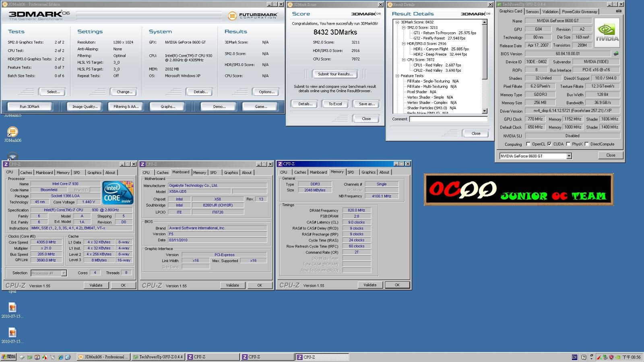Click Validate in the CPU-Z Mainboard window
The height and width of the screenshot is (362, 644).
coord(232,285)
